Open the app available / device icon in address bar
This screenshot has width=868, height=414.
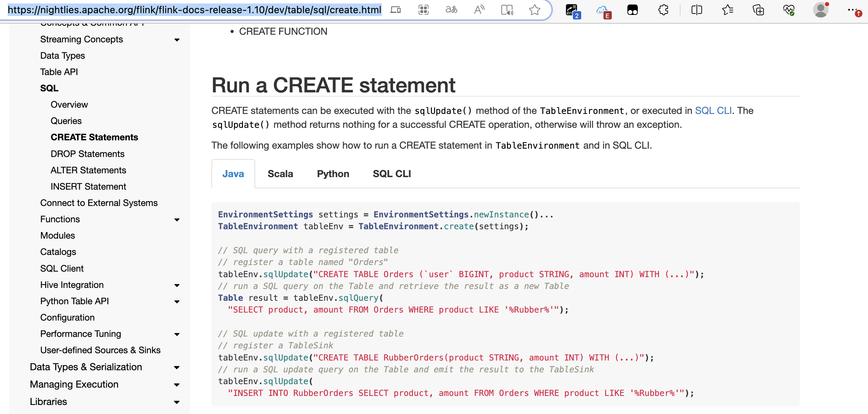pos(395,10)
